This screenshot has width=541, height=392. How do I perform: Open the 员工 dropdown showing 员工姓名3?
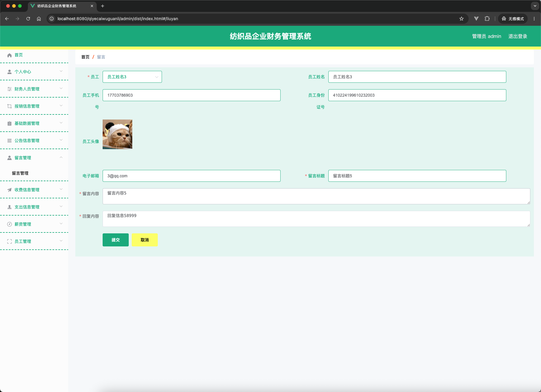tap(132, 77)
